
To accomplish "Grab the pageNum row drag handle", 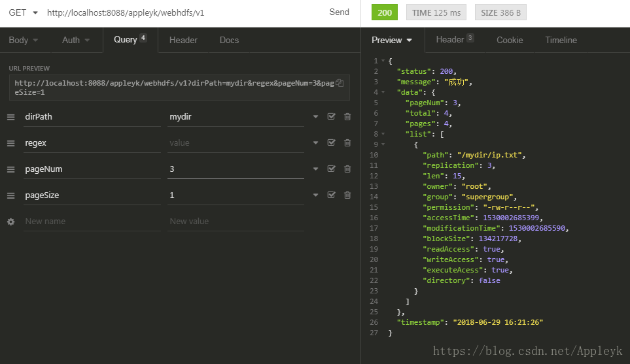I will coord(11,169).
